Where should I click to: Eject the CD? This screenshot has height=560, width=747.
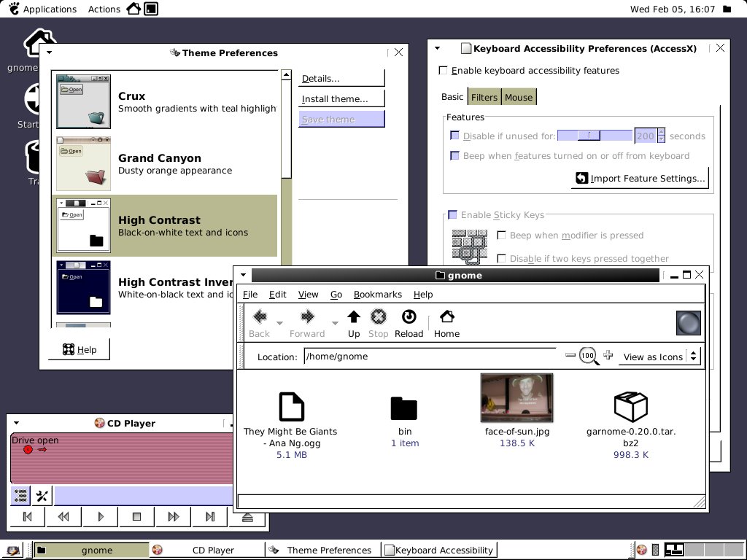pos(247,518)
